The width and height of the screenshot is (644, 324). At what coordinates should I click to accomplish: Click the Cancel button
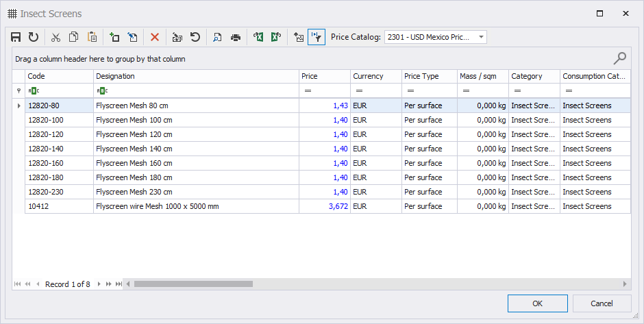tap(602, 303)
